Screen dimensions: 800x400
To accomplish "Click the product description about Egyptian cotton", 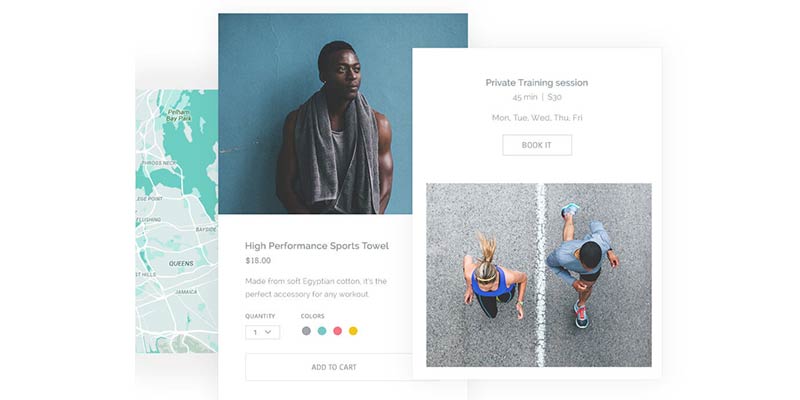I will click(316, 288).
